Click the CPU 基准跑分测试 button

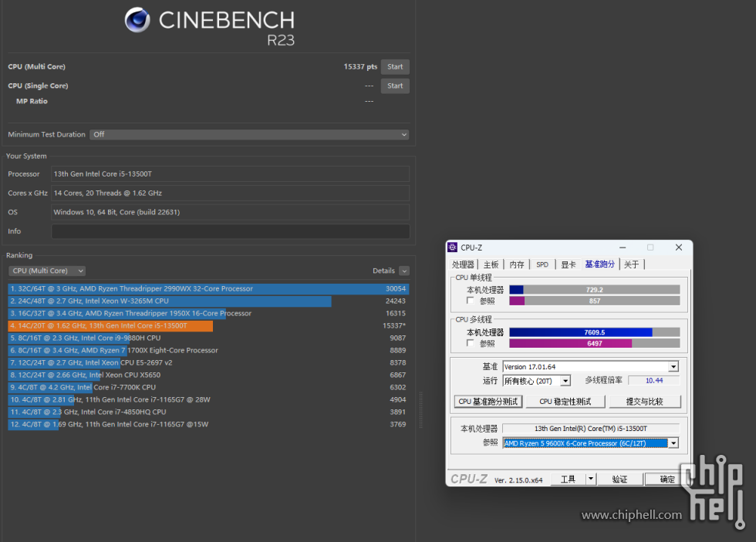click(488, 402)
